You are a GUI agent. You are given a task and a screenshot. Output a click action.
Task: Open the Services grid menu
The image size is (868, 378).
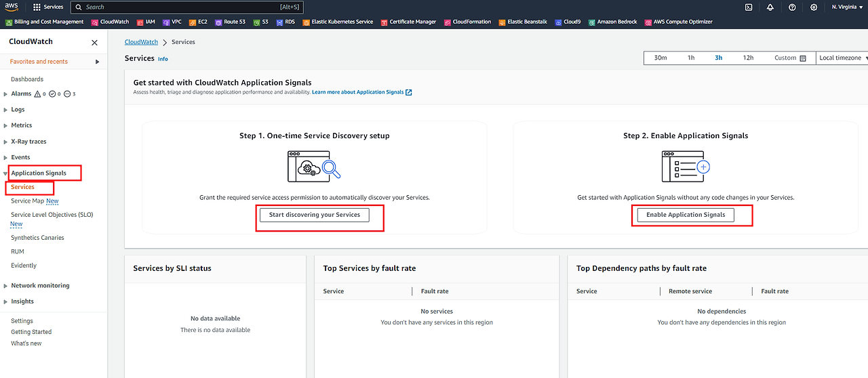[48, 7]
